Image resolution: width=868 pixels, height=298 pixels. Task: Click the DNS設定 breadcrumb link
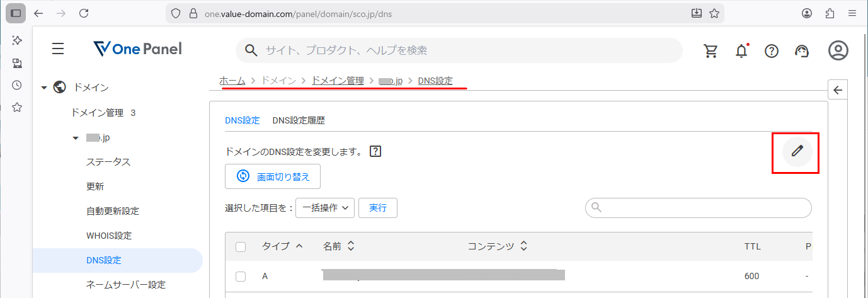click(x=435, y=81)
